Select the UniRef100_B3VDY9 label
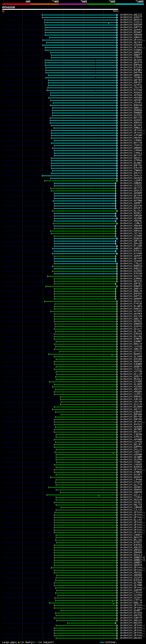This screenshot has height=644, width=146. [131, 198]
